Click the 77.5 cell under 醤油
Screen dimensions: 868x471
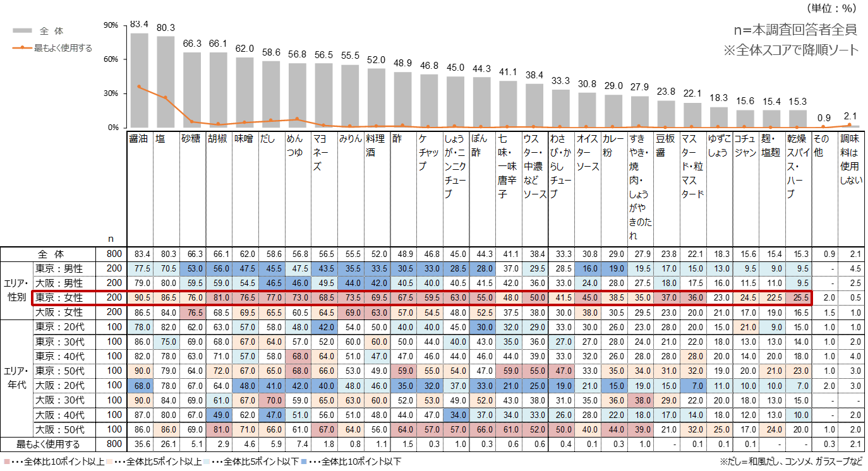(x=140, y=268)
